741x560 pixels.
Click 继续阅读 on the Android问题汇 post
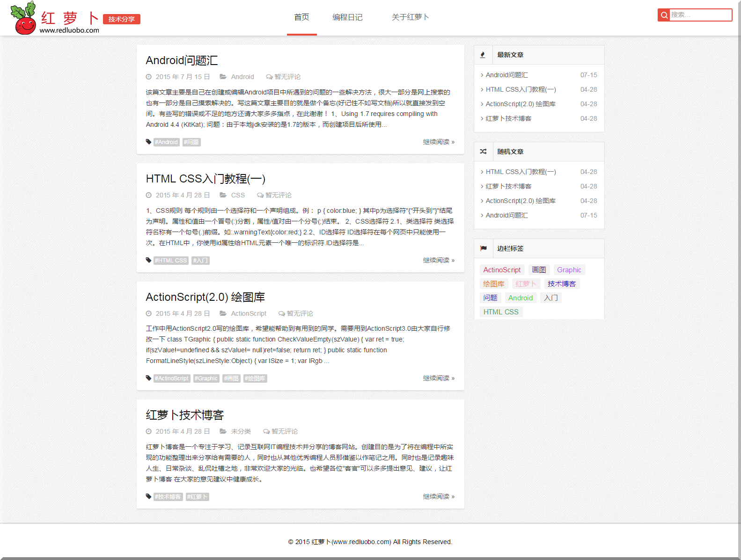point(439,142)
